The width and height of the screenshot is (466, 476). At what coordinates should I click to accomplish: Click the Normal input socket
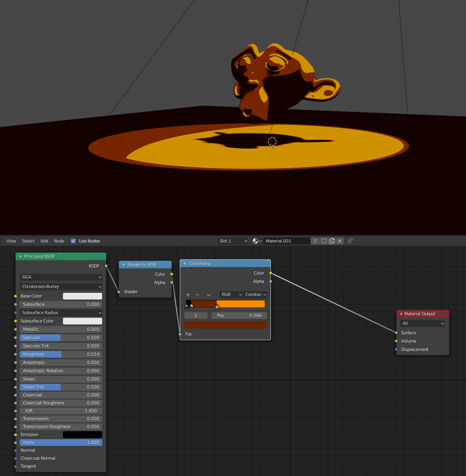(x=16, y=451)
